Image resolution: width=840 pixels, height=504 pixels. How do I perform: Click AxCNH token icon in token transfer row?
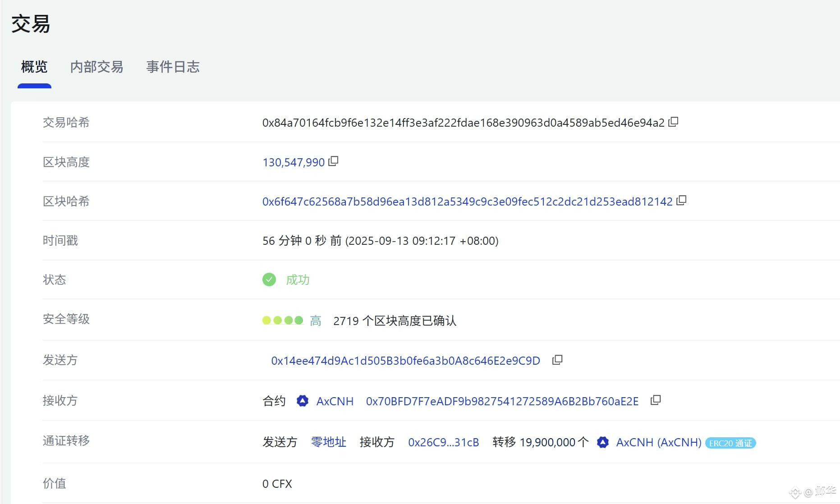tap(603, 442)
